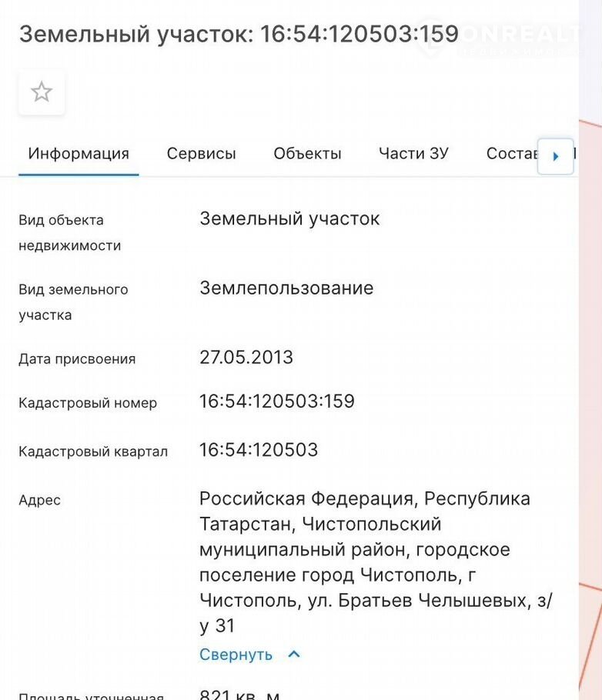
Task: Click the map area on the right edge
Action: tap(590, 385)
